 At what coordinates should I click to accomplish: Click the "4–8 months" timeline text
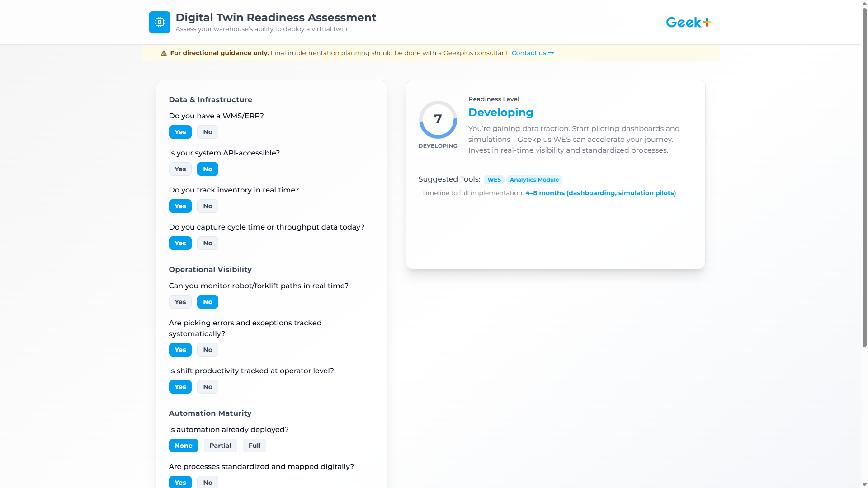coord(600,193)
